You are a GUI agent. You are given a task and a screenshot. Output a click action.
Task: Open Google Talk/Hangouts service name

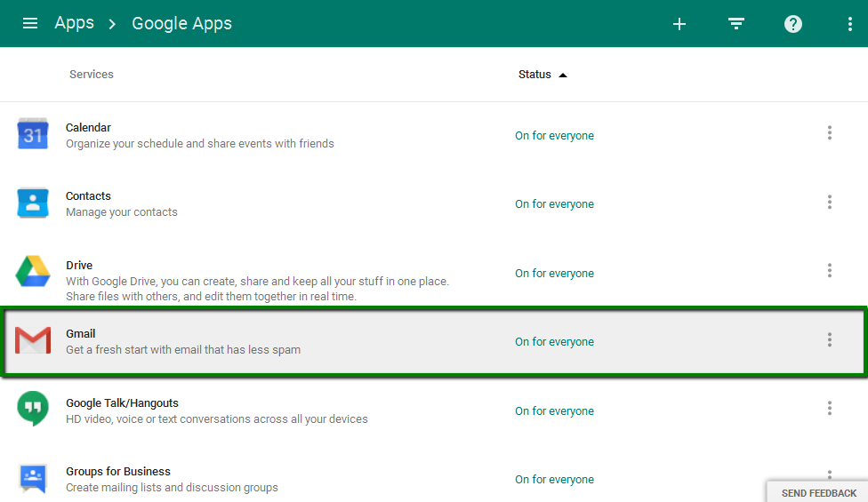click(x=122, y=402)
